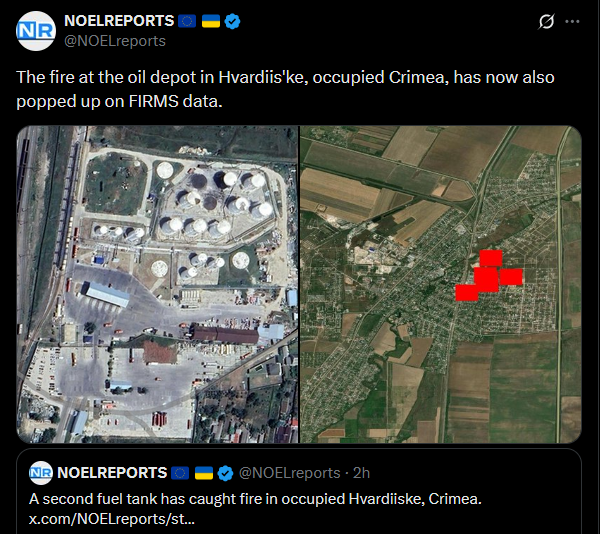
Task: Click the quoted tweet's small avatar
Action: (x=41, y=473)
